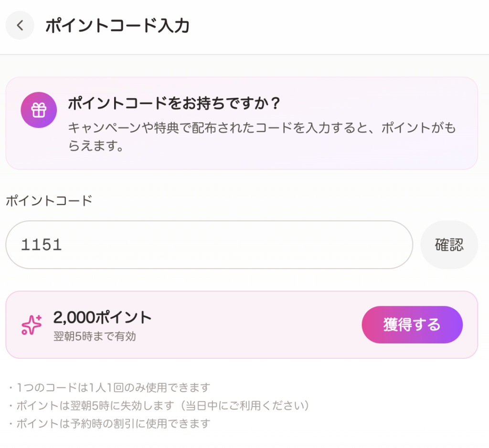Place cursor on the typed code 1151
This screenshot has width=489, height=448.
(x=42, y=245)
